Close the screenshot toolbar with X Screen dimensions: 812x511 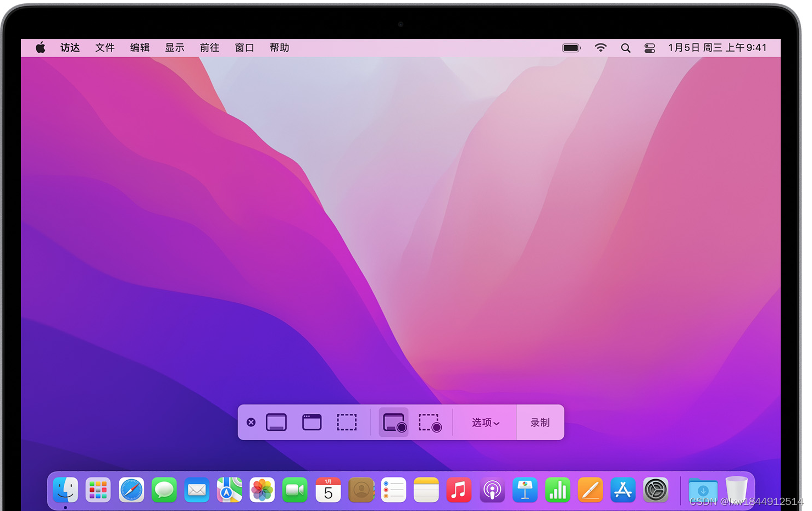(x=251, y=422)
